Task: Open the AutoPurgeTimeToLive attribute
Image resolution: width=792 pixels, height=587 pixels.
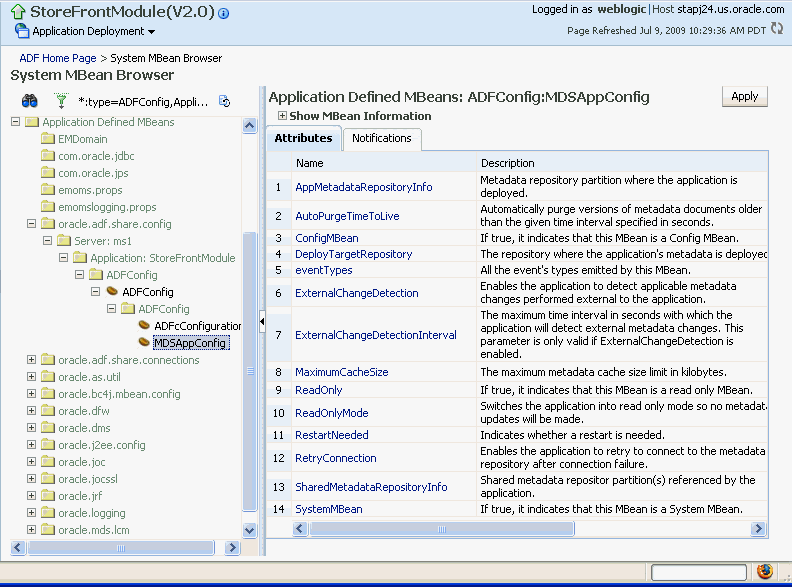Action: [x=347, y=216]
